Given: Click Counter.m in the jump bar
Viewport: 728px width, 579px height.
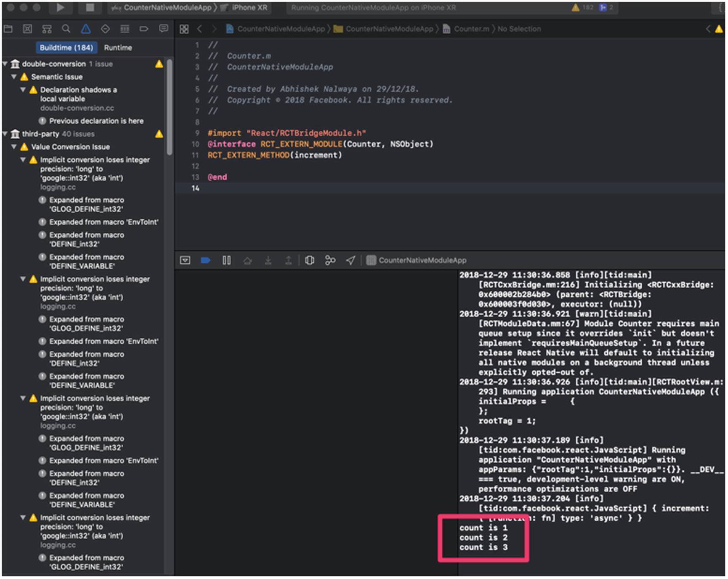Looking at the screenshot, I should click(x=471, y=29).
